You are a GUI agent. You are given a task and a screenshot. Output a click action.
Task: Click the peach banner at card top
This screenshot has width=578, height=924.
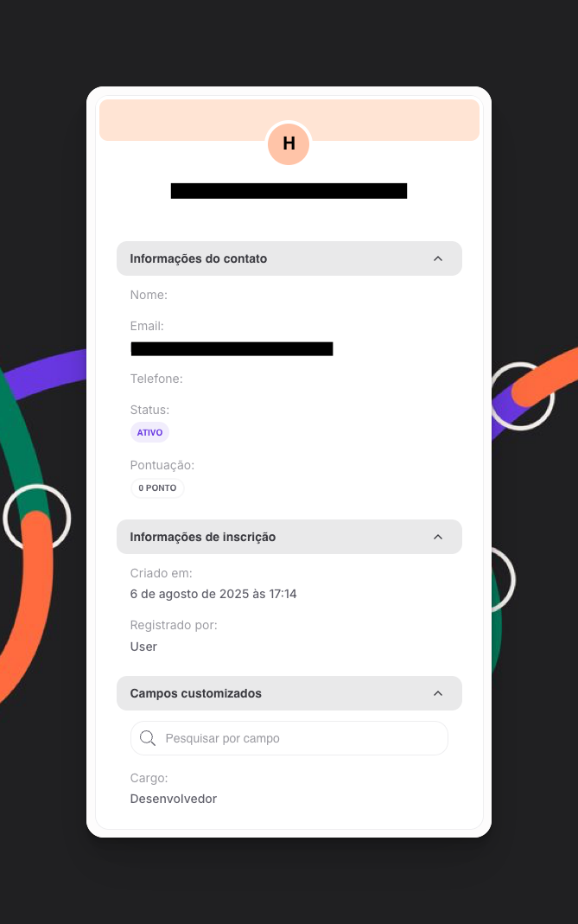289,119
